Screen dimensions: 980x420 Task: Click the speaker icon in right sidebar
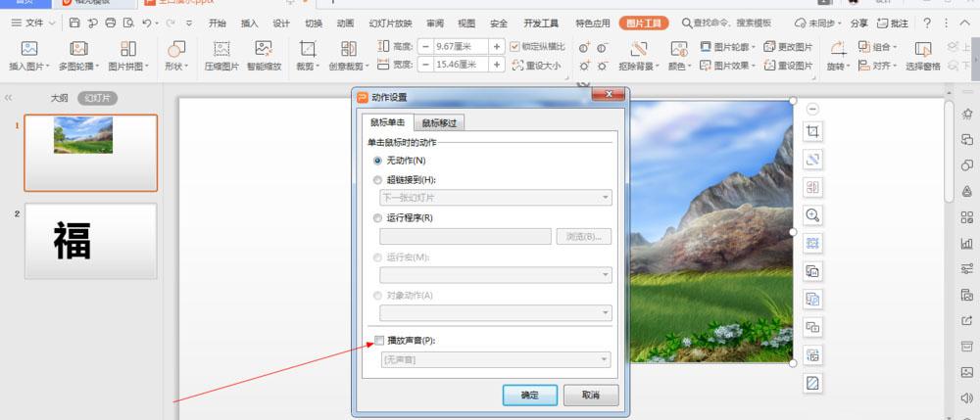(967, 398)
